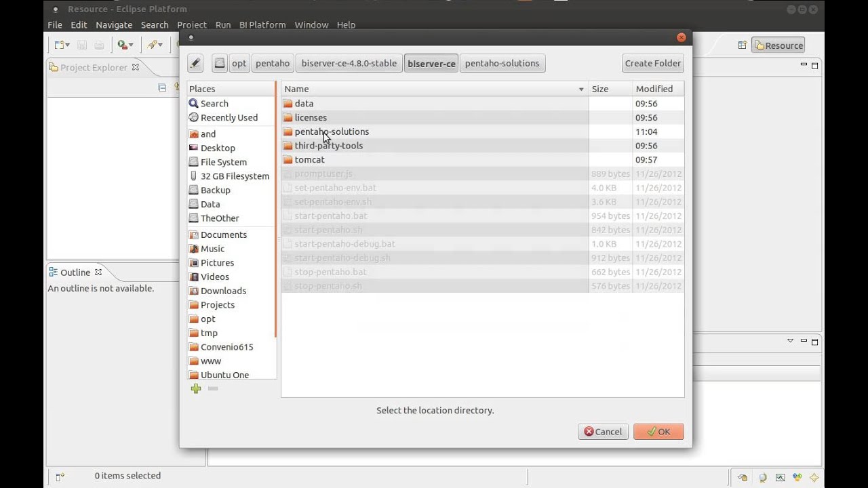Click the Cancel button
The image size is (868, 488).
[603, 432]
